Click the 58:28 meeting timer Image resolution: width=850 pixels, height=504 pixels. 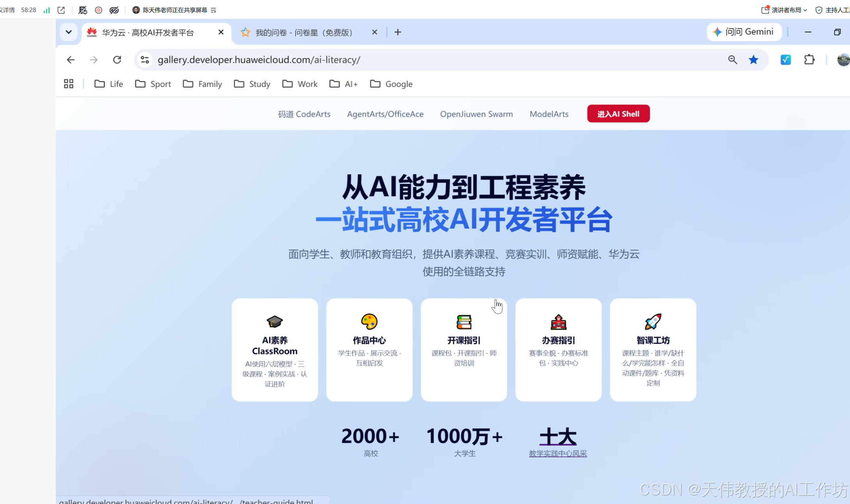28,10
